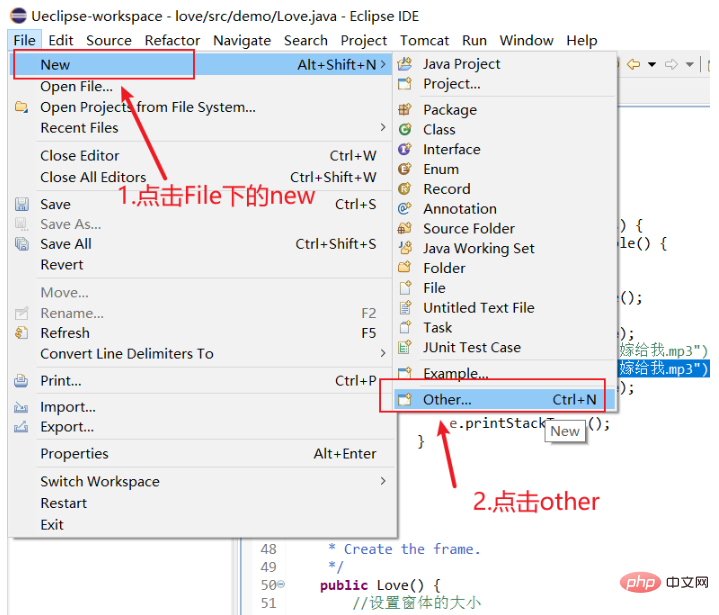Click the Source Folder icon

pos(404,228)
